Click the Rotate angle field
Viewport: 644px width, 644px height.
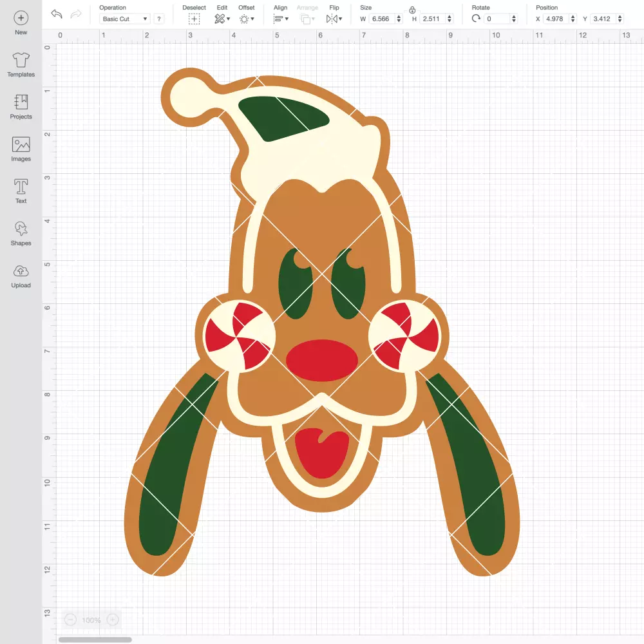497,19
